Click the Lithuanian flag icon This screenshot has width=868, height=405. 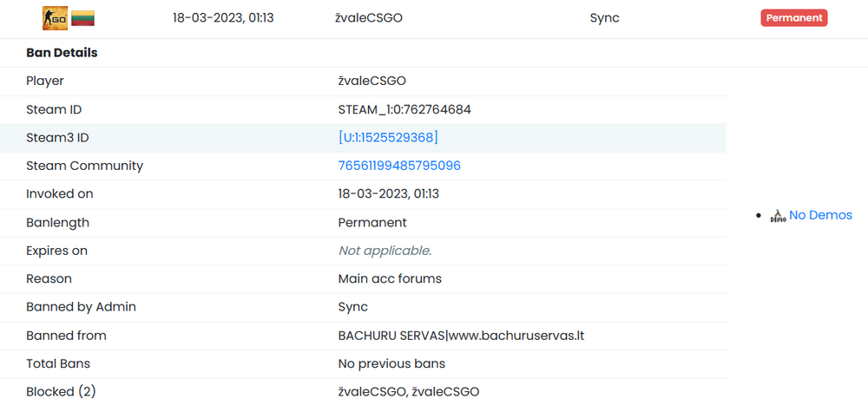pos(83,18)
